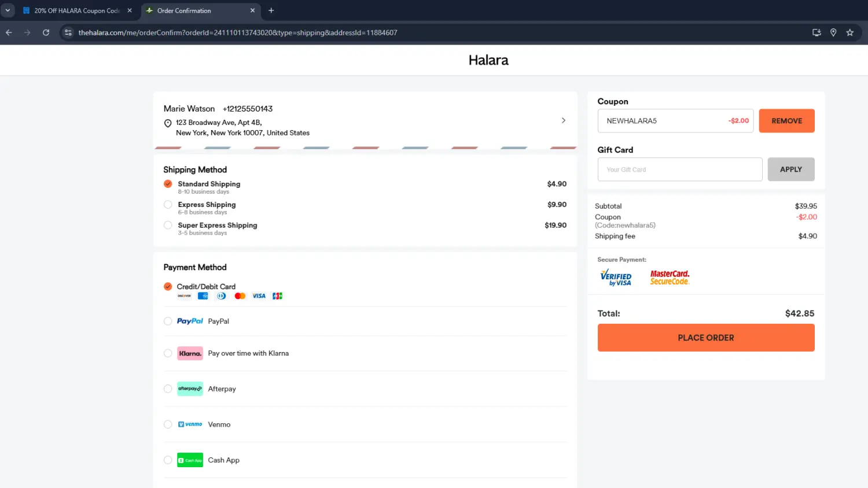
Task: Click the Your Gift Card input field
Action: [x=679, y=169]
